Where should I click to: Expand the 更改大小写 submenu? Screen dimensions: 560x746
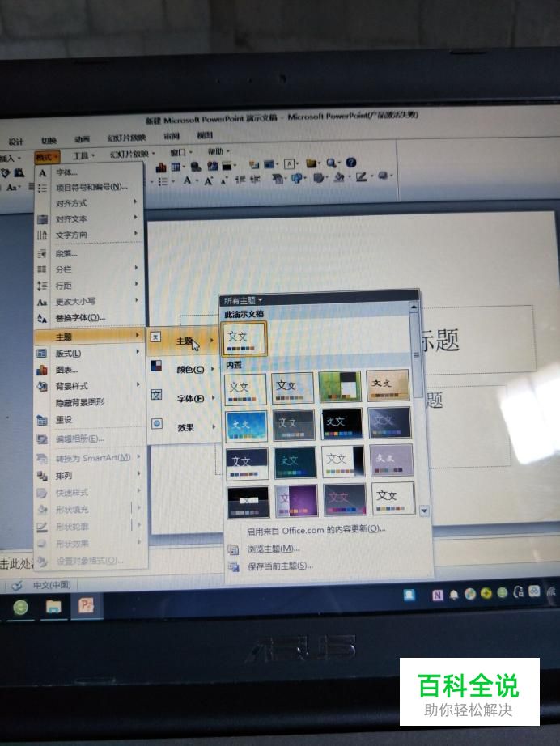coord(89,302)
